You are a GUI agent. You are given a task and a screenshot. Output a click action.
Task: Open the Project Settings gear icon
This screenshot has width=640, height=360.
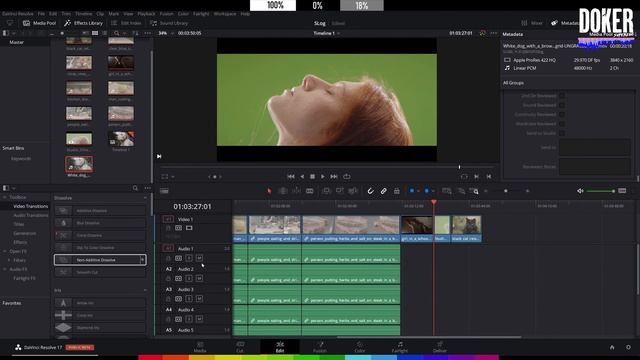628,347
